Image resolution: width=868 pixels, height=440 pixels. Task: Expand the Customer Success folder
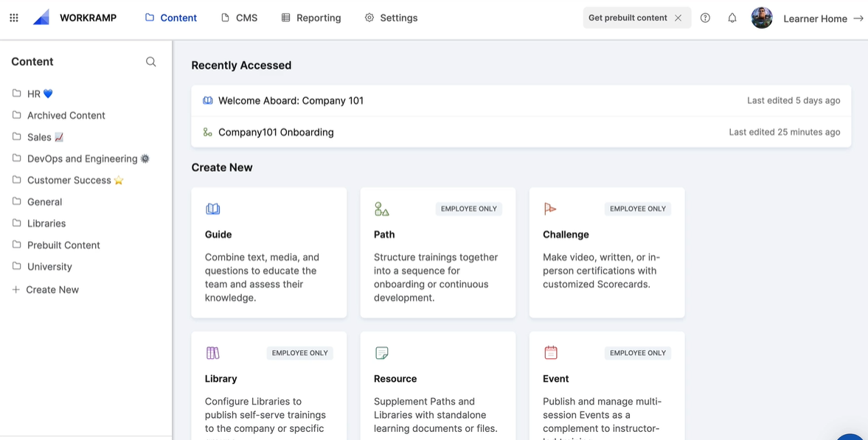(68, 181)
